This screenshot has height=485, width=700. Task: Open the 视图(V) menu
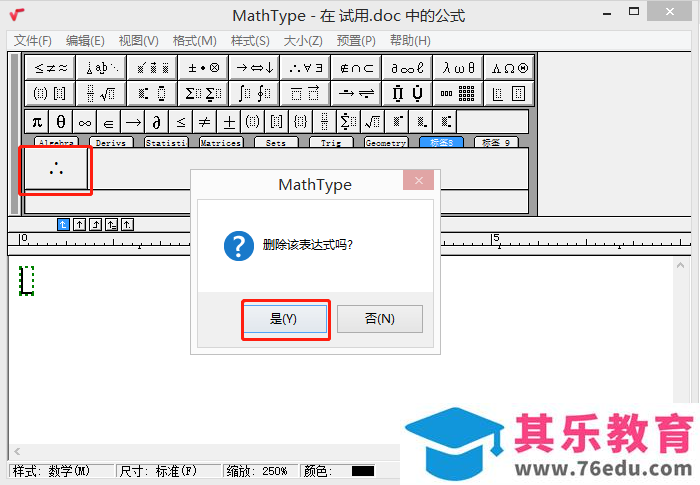click(139, 41)
